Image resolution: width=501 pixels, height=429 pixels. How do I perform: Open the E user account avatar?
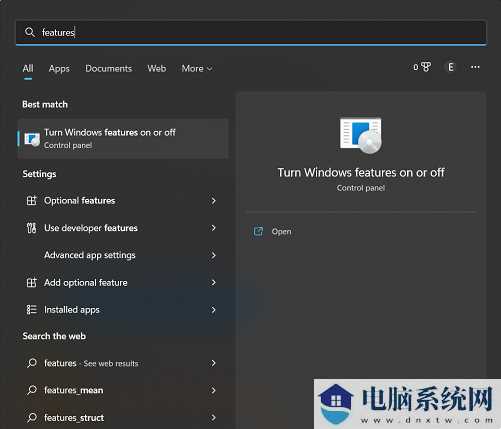tap(451, 67)
